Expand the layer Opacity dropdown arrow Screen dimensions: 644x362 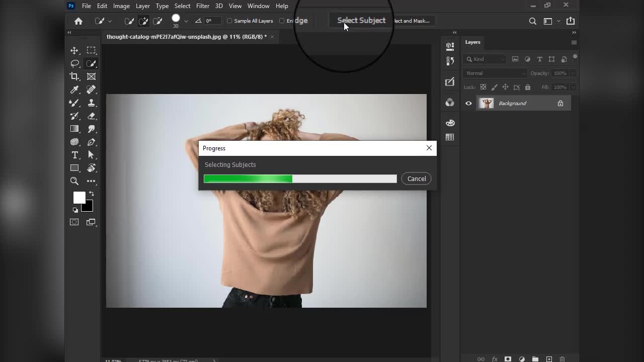pyautogui.click(x=573, y=73)
